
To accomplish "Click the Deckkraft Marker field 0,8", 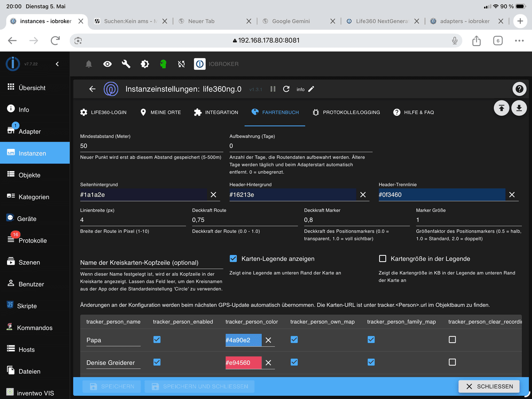I will pyautogui.click(x=357, y=220).
